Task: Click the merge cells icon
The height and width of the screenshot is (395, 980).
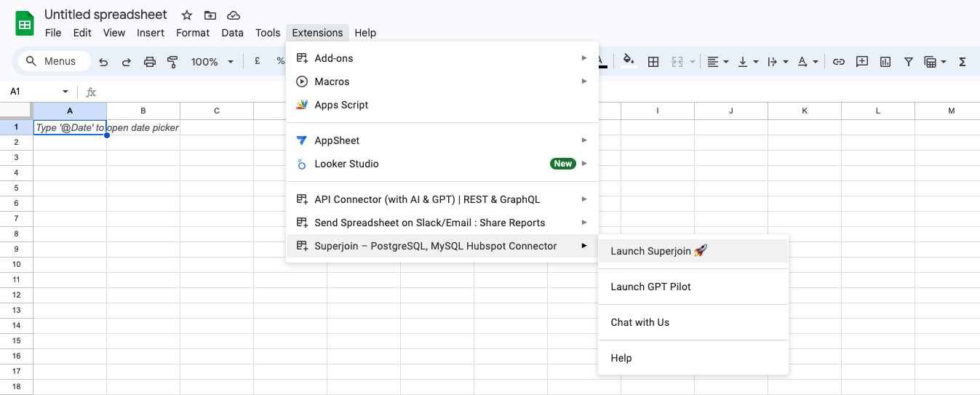Action: [678, 62]
